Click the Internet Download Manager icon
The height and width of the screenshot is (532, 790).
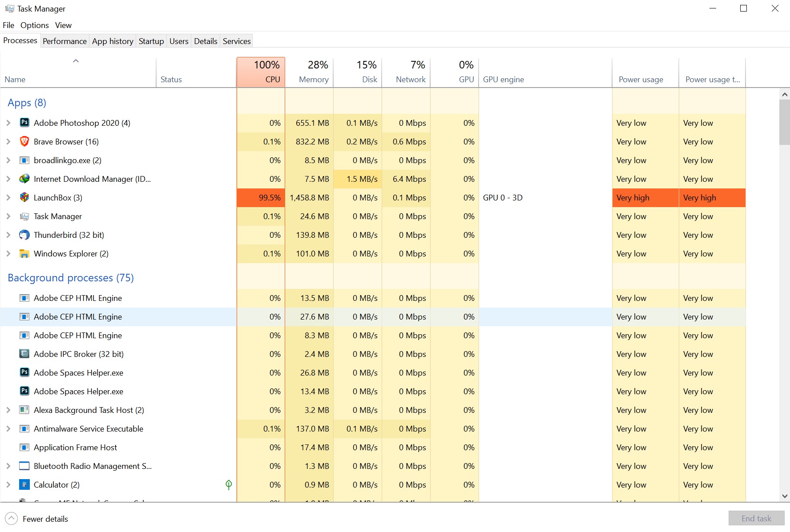point(24,179)
